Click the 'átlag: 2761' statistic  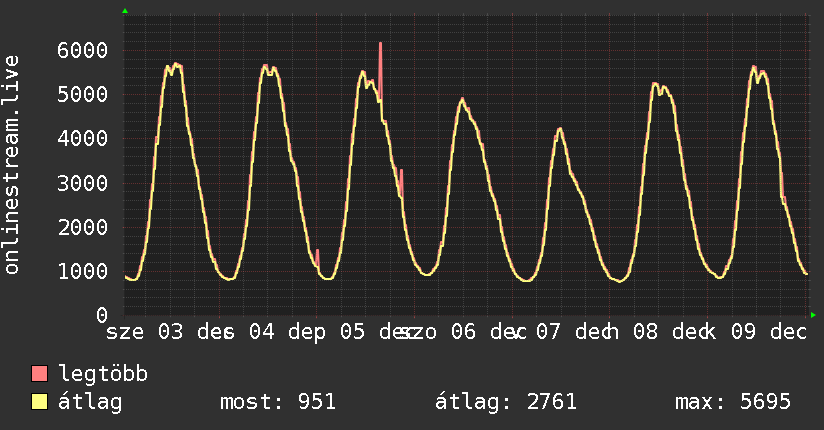(x=506, y=402)
